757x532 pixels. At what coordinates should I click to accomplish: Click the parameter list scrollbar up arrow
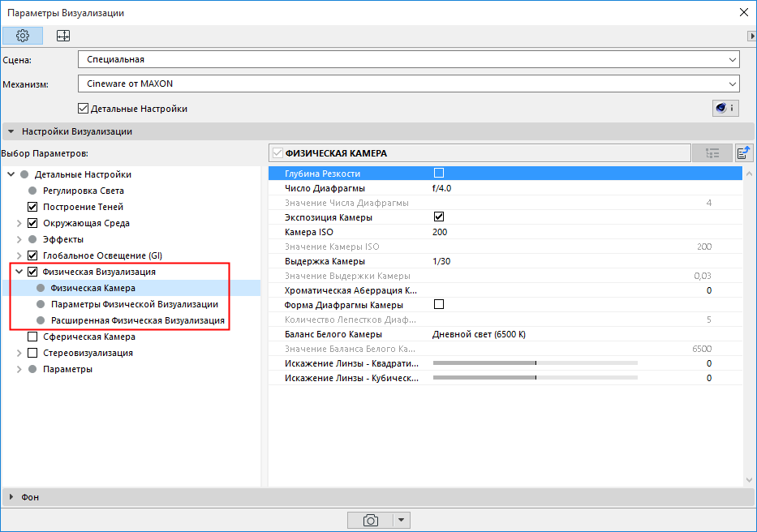[x=749, y=174]
